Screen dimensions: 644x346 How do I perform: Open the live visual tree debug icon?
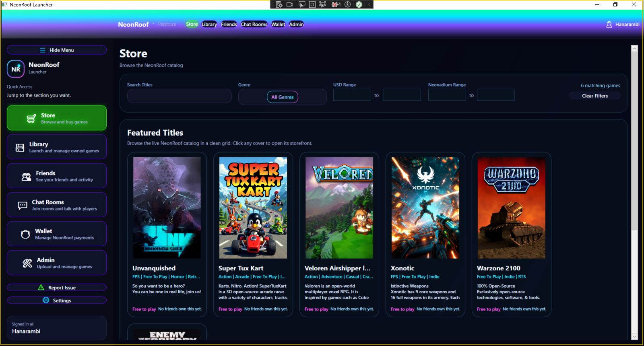tap(279, 4)
